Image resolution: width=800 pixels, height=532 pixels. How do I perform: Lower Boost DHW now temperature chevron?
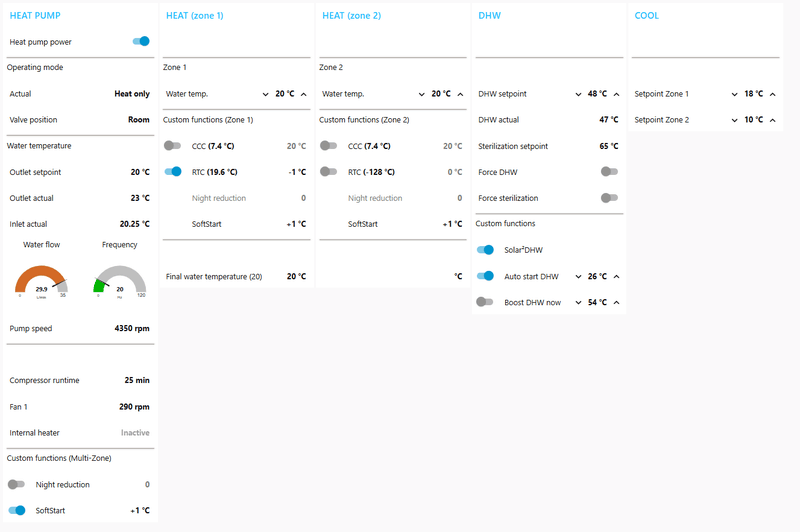pyautogui.click(x=578, y=302)
